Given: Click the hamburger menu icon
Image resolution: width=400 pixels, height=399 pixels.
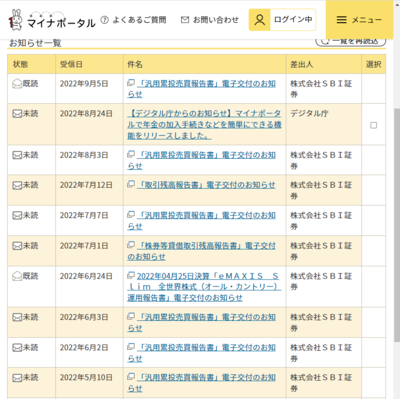Looking at the screenshot, I should [342, 20].
